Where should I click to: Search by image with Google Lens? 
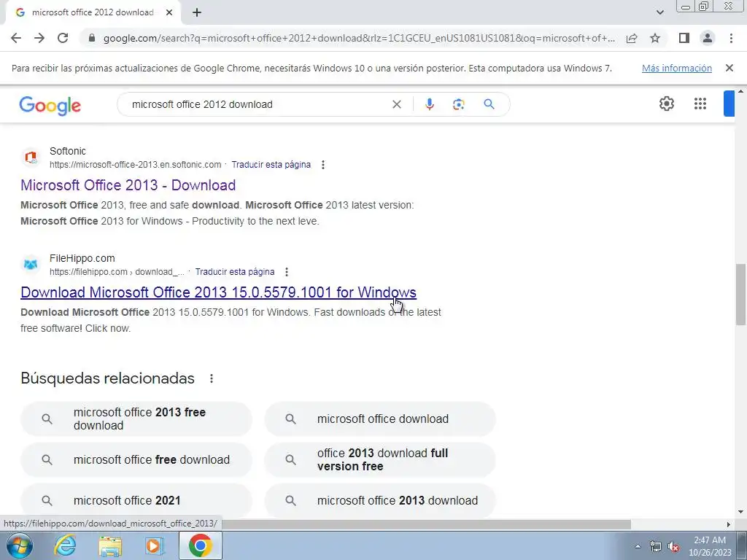point(458,104)
